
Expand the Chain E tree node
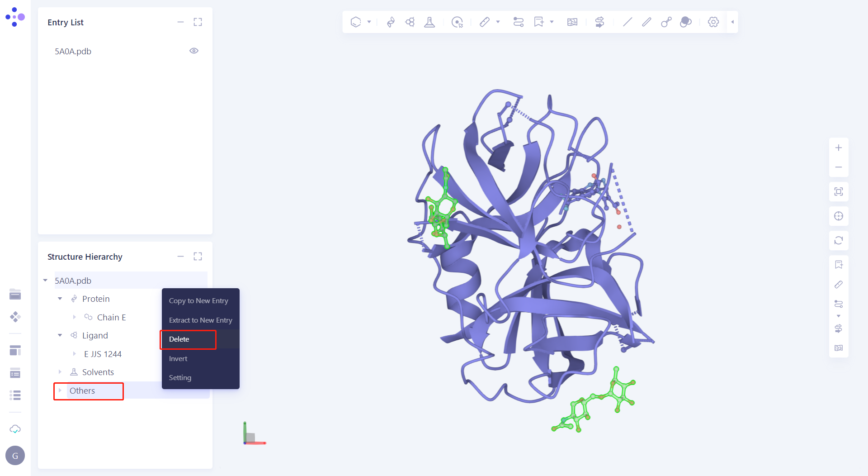click(75, 317)
